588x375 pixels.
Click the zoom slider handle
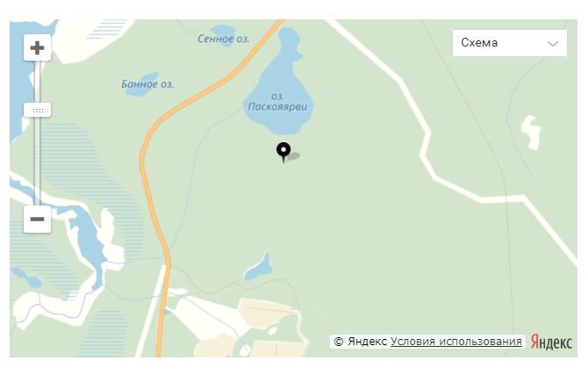click(37, 111)
